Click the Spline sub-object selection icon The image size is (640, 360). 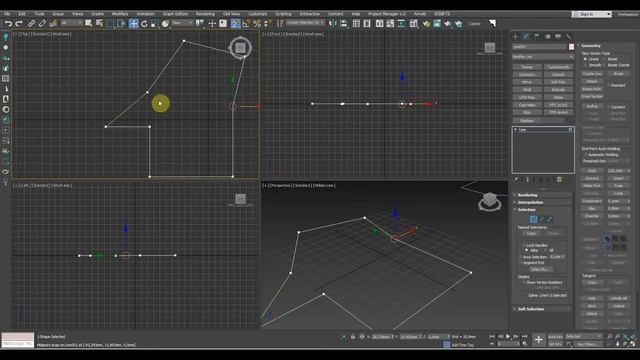[x=549, y=219]
